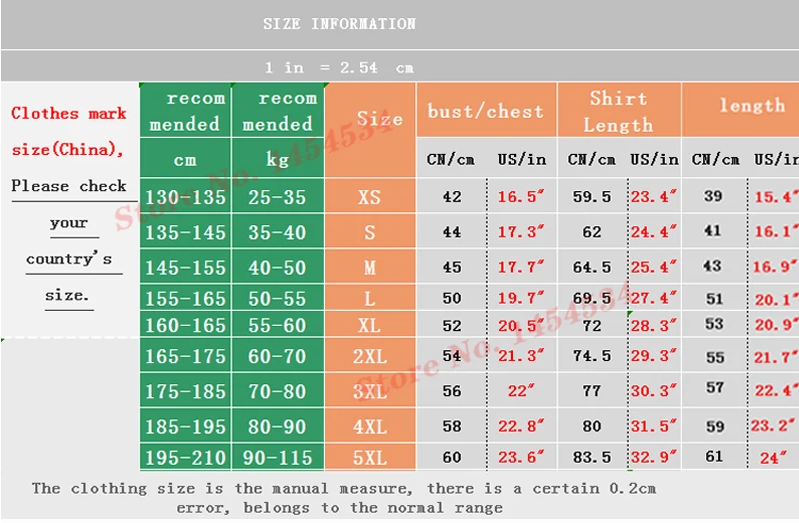
Task: Click the Shirt Length column header
Action: [x=619, y=111]
